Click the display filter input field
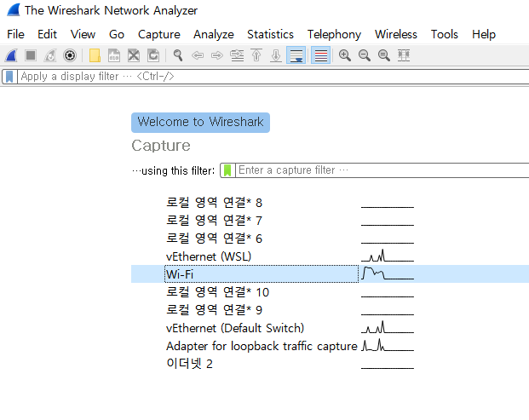This screenshot has width=529, height=420. (273, 77)
